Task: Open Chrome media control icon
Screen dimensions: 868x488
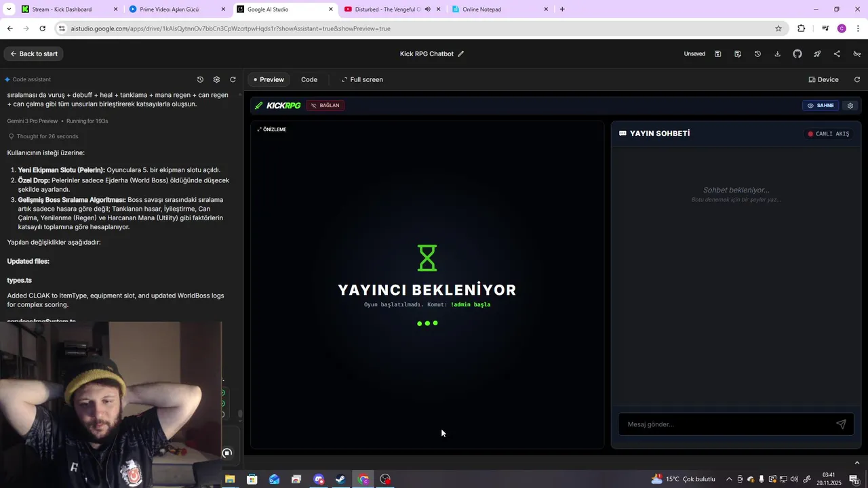Action: pos(825,28)
